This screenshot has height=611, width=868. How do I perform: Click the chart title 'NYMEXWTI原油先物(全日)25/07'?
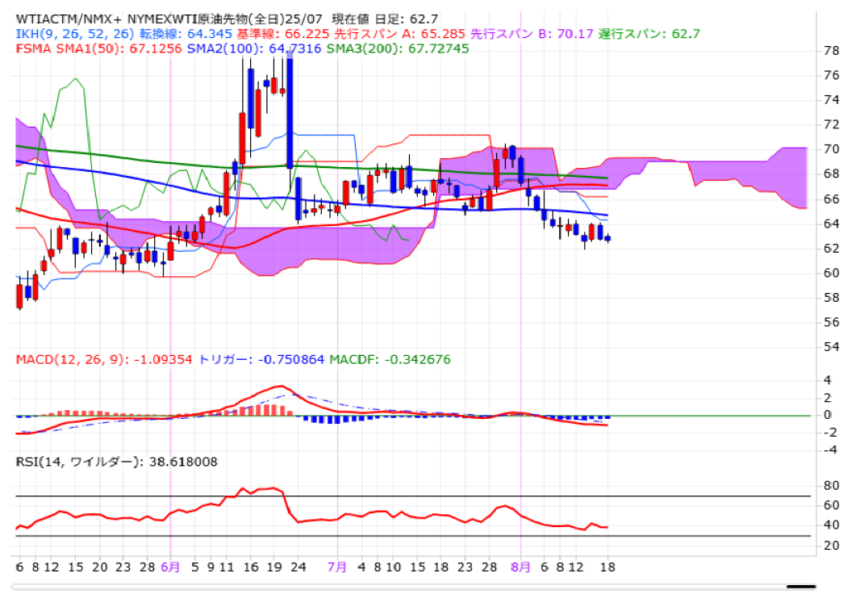click(223, 19)
